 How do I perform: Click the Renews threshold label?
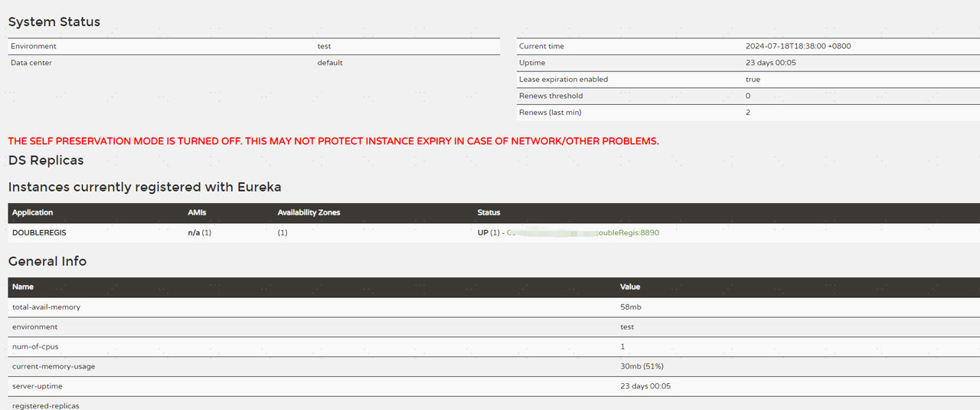[550, 96]
